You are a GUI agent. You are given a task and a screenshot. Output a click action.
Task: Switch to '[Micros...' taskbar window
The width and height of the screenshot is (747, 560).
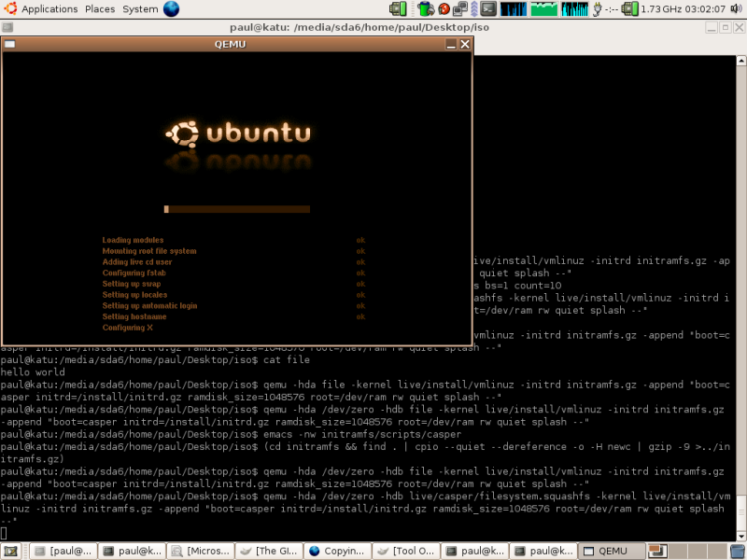201,552
